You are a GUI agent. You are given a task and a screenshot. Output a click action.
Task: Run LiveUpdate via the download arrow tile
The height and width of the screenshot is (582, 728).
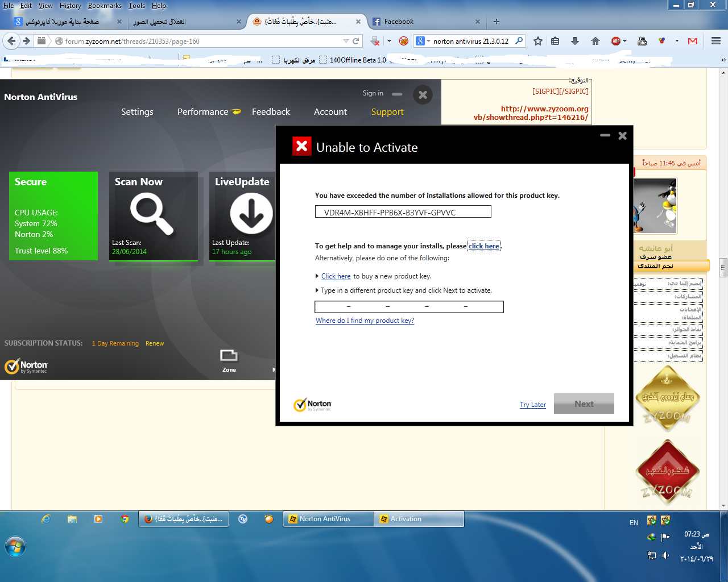[x=242, y=217]
